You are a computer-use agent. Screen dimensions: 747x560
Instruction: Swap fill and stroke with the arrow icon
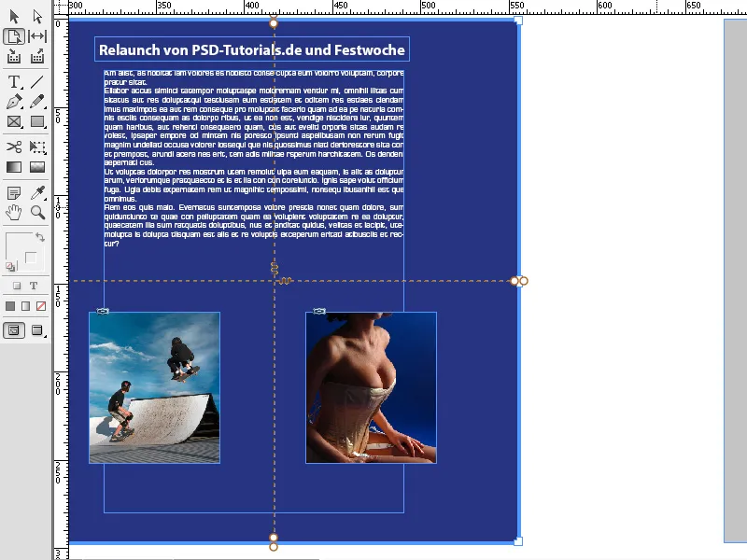(40, 237)
